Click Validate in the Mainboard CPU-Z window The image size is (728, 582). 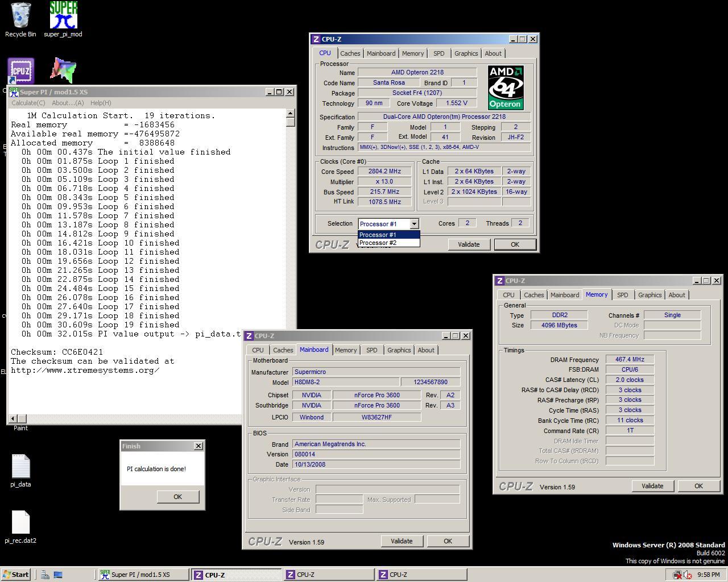pyautogui.click(x=402, y=541)
